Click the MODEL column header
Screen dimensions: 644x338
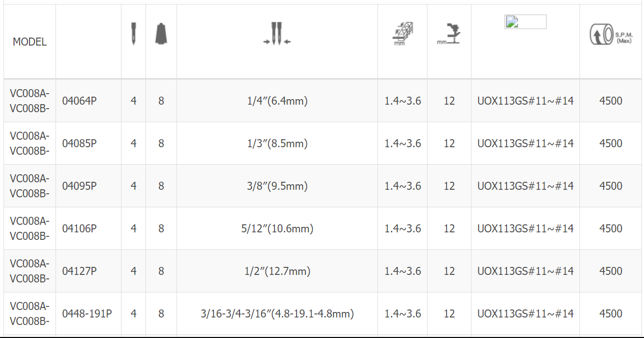[x=29, y=42]
